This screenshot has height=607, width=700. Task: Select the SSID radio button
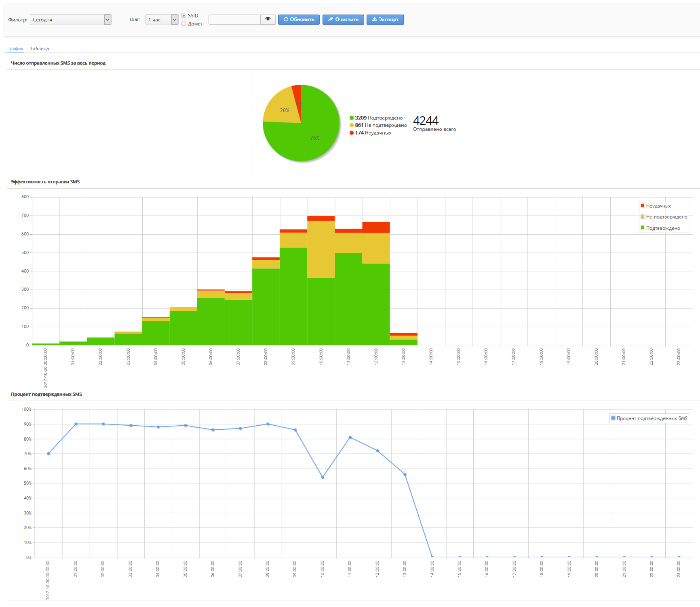184,16
